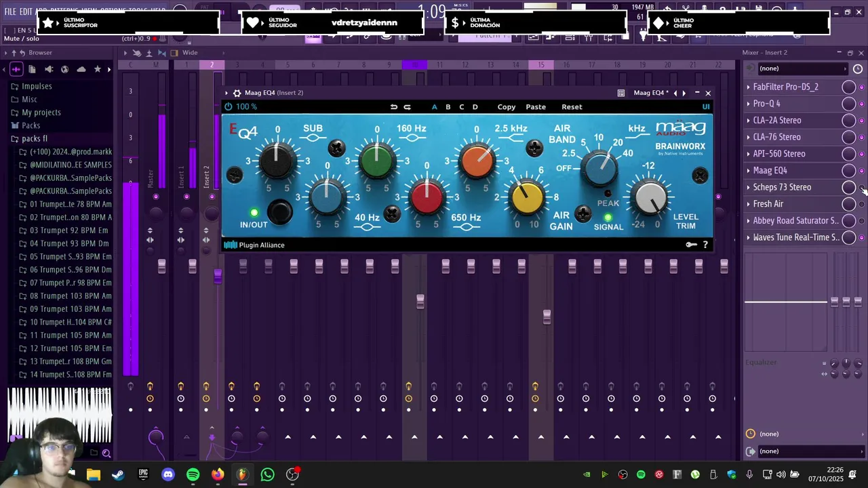Click the AIR BAND frequency selector knob
The width and height of the screenshot is (868, 488).
pyautogui.click(x=599, y=167)
